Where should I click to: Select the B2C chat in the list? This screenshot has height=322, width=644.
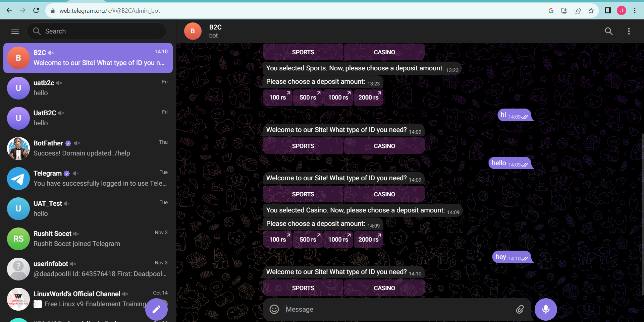tap(88, 58)
